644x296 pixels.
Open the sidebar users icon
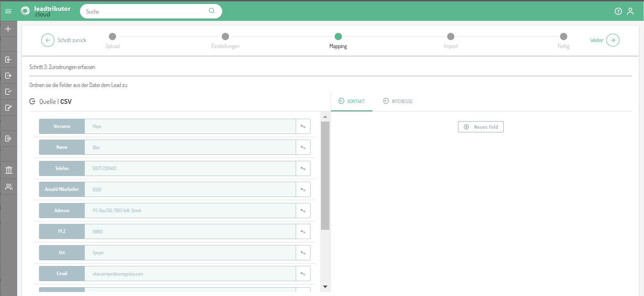[8, 187]
